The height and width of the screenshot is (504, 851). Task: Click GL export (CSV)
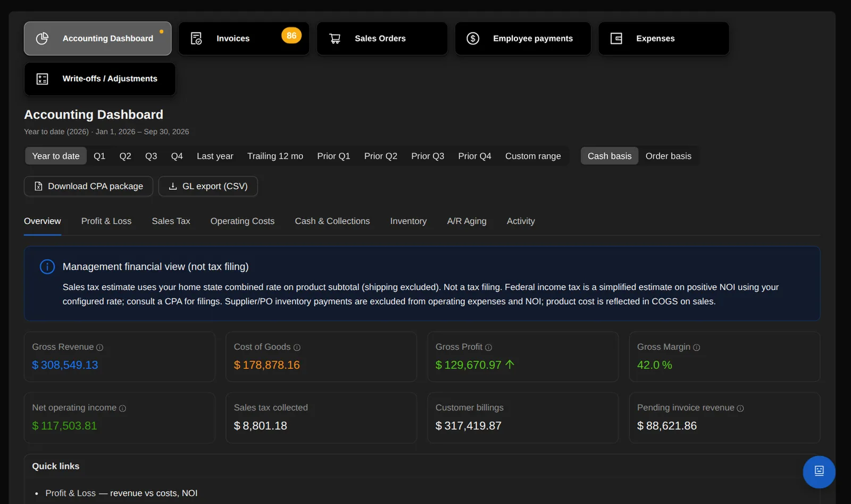tap(208, 186)
